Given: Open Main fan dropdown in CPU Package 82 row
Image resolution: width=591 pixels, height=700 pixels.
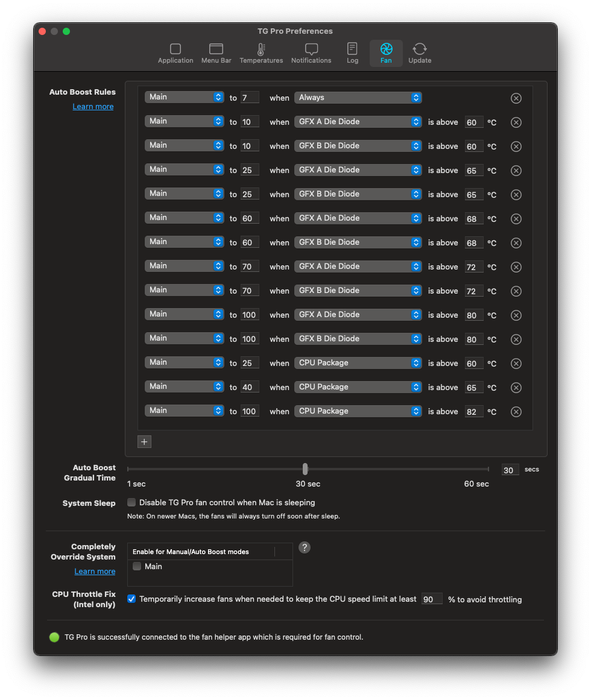Looking at the screenshot, I should point(185,410).
